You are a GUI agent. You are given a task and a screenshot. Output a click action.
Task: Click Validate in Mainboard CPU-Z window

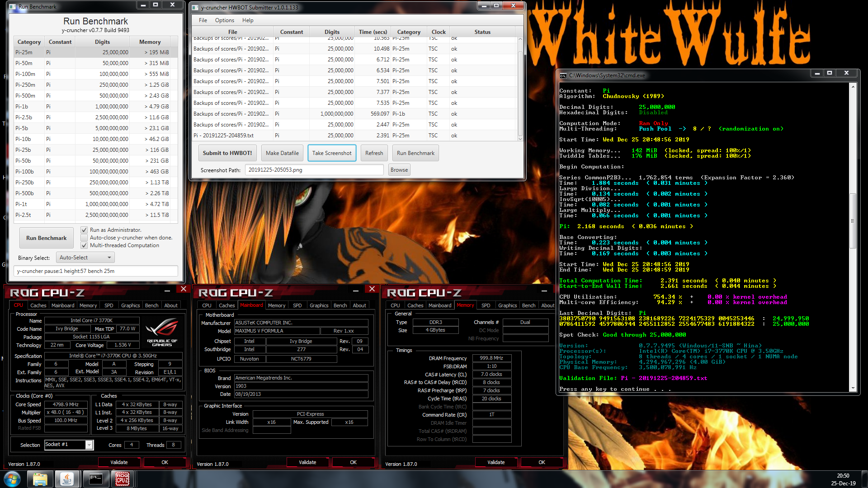(307, 462)
